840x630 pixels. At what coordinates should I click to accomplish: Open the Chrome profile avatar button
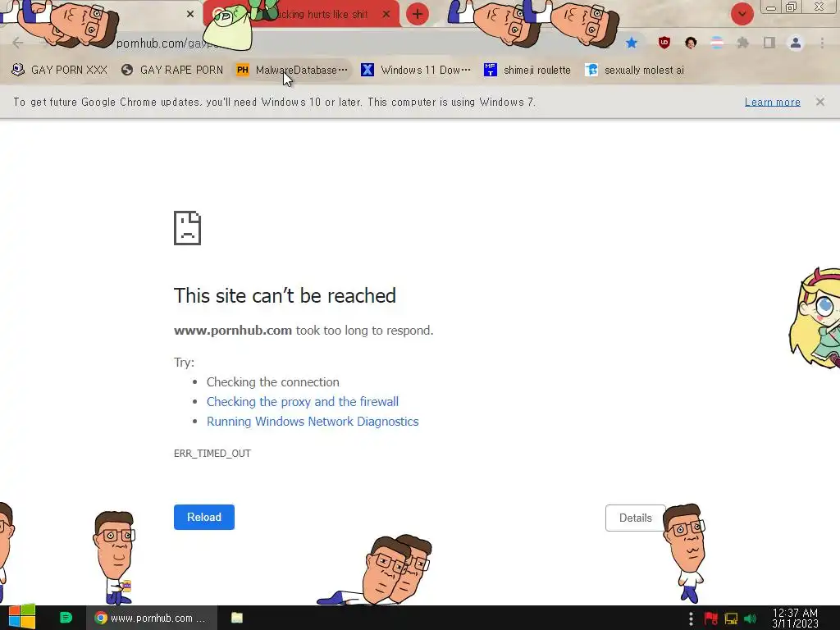[796, 43]
